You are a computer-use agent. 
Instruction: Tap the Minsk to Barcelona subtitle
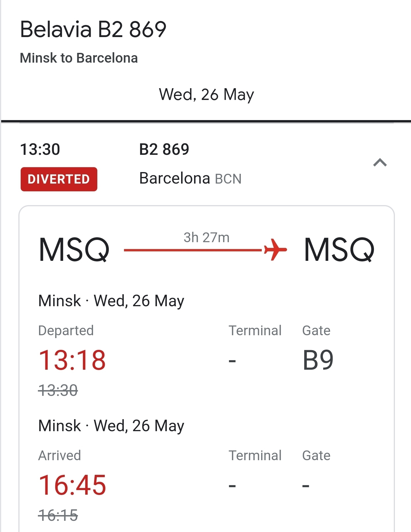79,58
